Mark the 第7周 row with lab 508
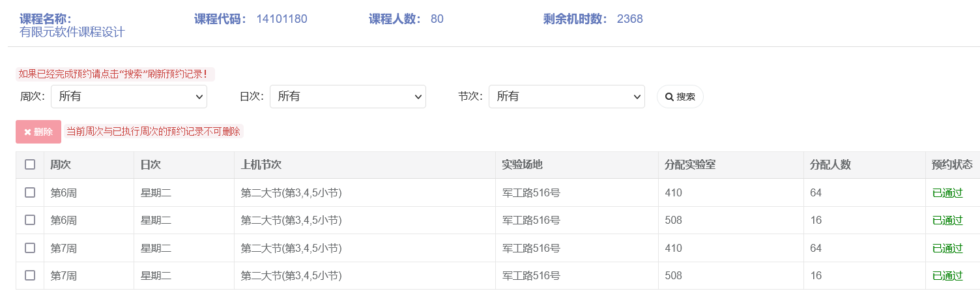 click(30, 275)
